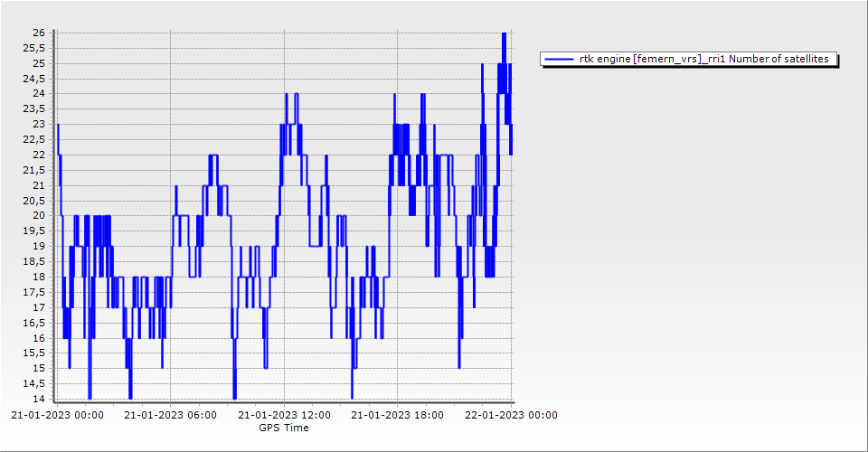Select the y-axis tick value 19
868x452 pixels.
coord(39,246)
